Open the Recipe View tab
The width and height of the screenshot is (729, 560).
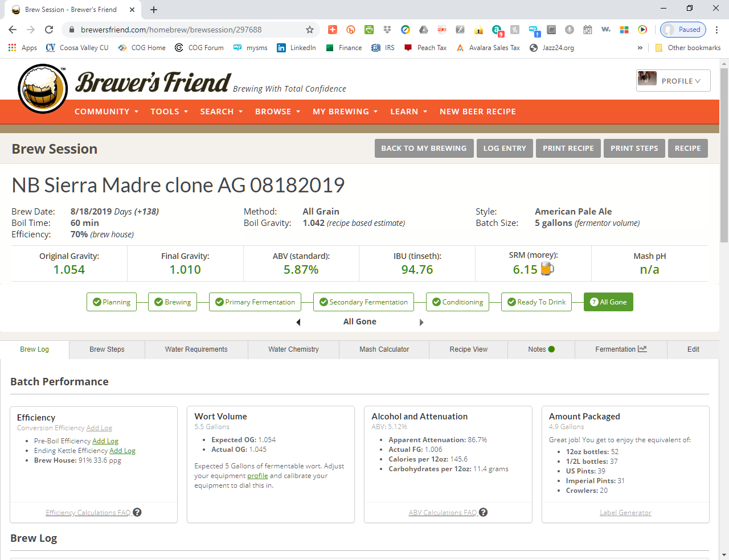tap(468, 349)
